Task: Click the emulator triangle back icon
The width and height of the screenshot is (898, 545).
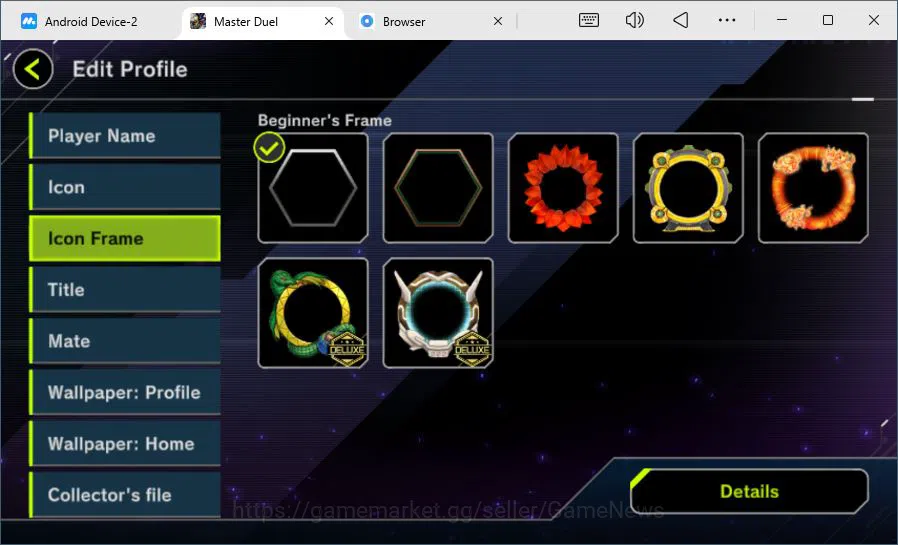Action: point(680,21)
